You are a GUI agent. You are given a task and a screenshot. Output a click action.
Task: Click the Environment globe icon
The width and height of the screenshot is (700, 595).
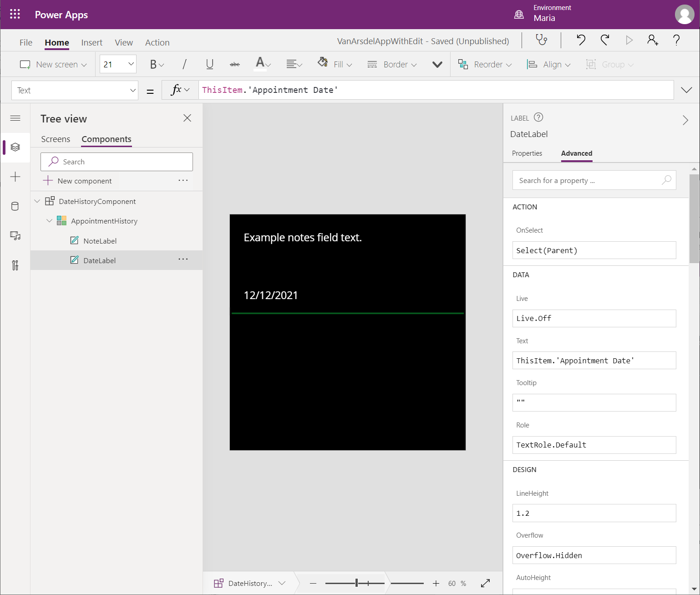pos(519,15)
